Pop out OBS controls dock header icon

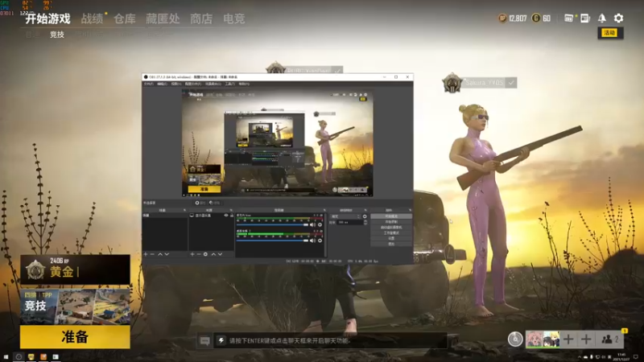coord(410,210)
